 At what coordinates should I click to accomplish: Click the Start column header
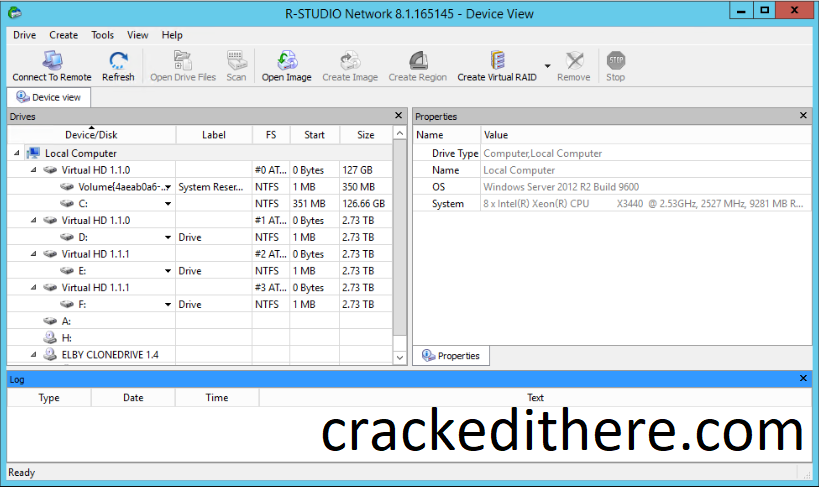(314, 134)
